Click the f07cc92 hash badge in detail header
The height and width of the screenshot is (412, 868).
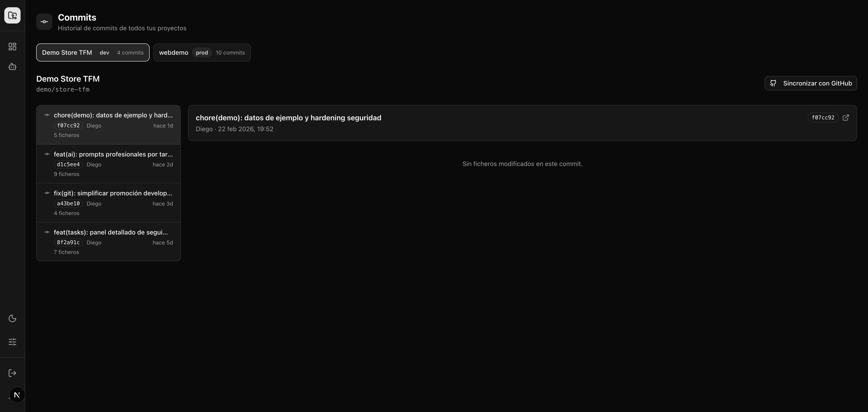(x=823, y=118)
